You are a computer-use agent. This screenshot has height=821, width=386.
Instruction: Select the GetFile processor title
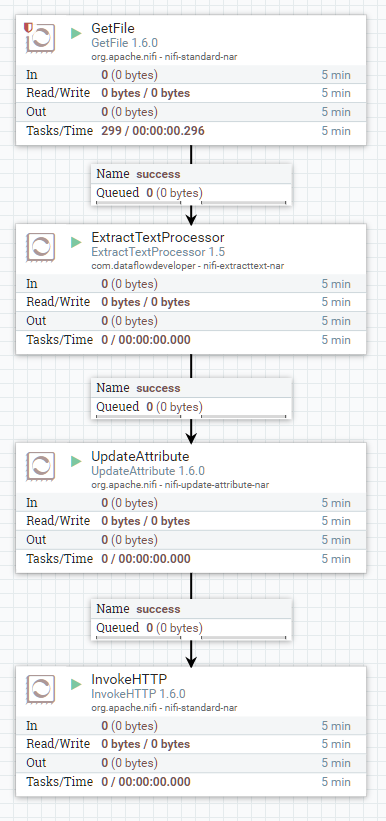[x=113, y=29]
